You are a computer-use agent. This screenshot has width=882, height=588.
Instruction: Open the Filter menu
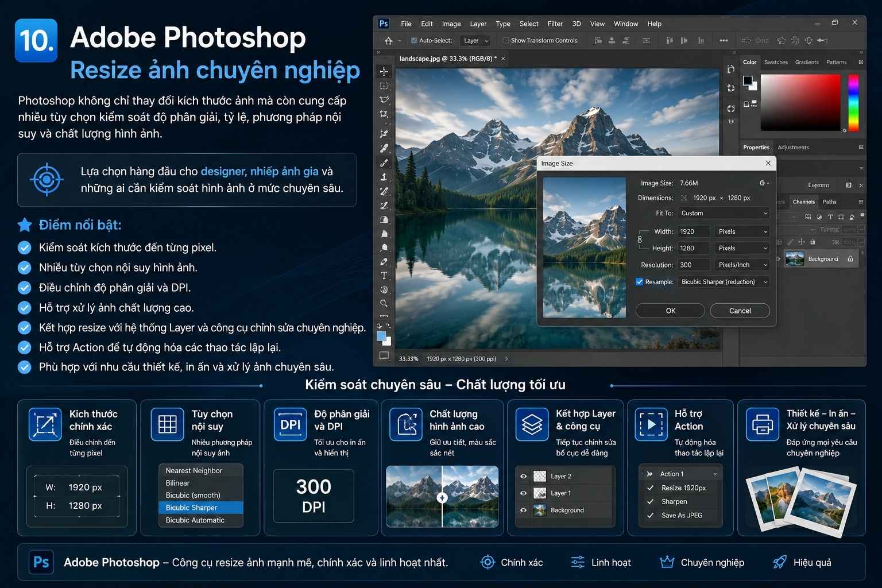coord(555,24)
